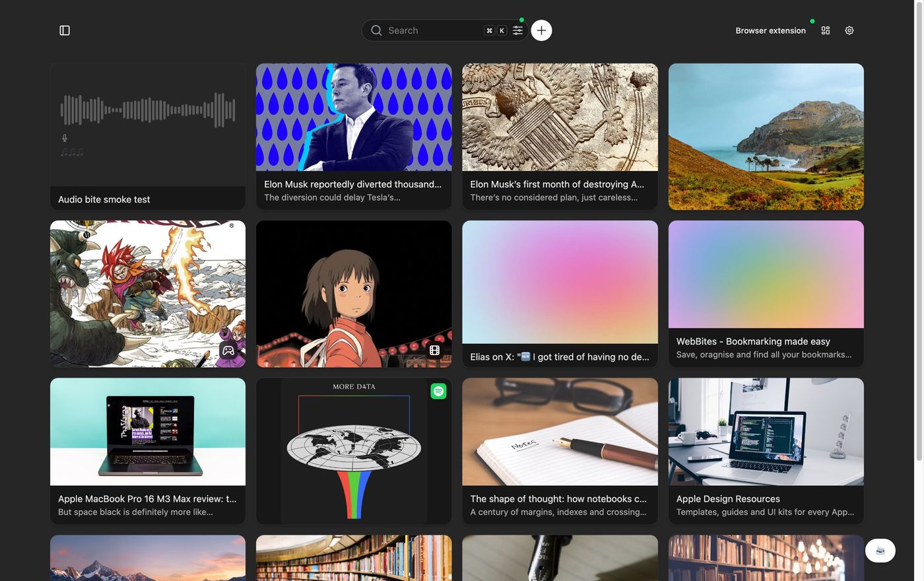Open settings gear icon
The width and height of the screenshot is (924, 581).
pyautogui.click(x=849, y=30)
